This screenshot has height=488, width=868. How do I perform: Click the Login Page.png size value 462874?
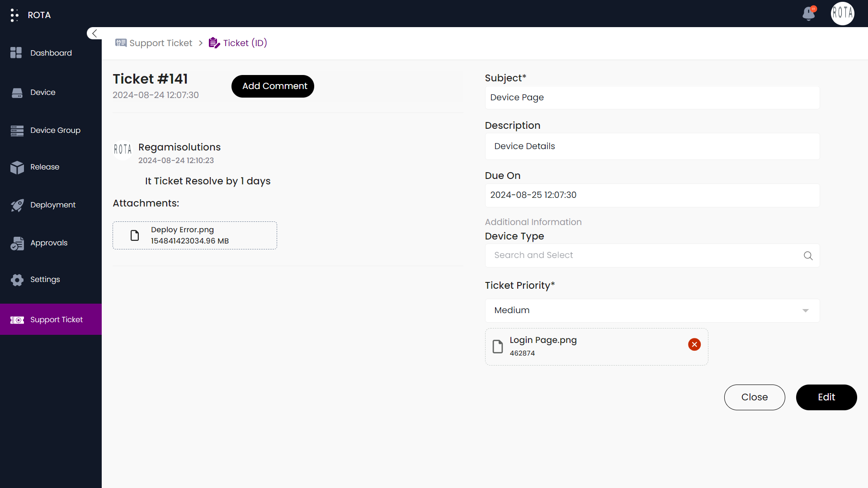pyautogui.click(x=522, y=353)
